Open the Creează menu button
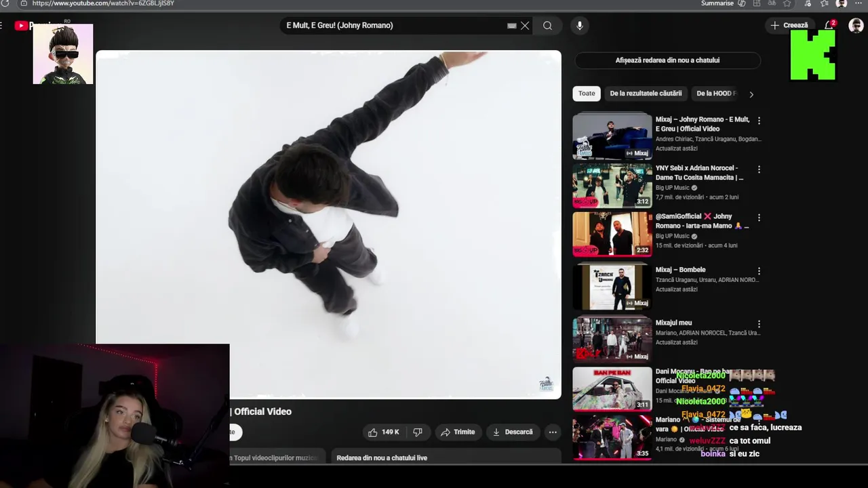The height and width of the screenshot is (488, 868). (x=789, y=25)
